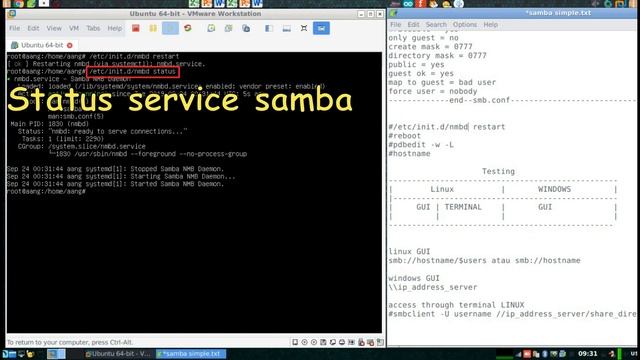Open the Help menu in the samba simple.txt editor
640x360 pixels.
pos(490,24)
